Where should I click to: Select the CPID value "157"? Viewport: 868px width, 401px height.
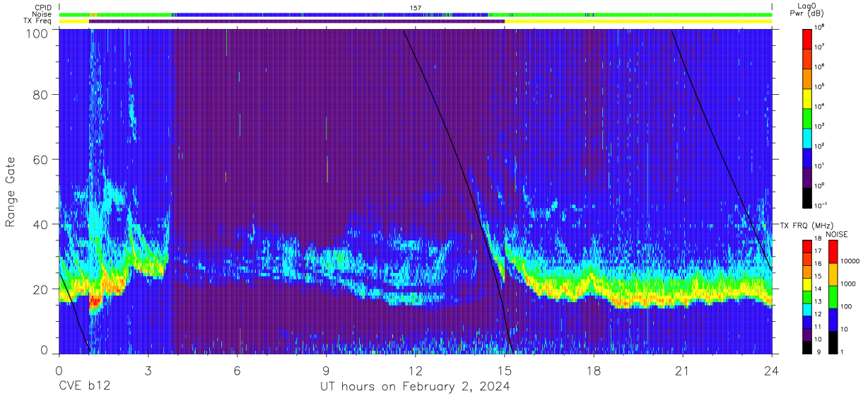(x=416, y=7)
